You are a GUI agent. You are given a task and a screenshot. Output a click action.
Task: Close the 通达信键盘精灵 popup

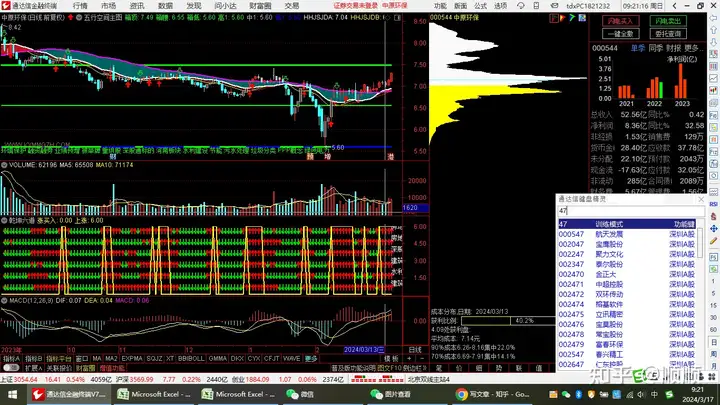(x=701, y=199)
